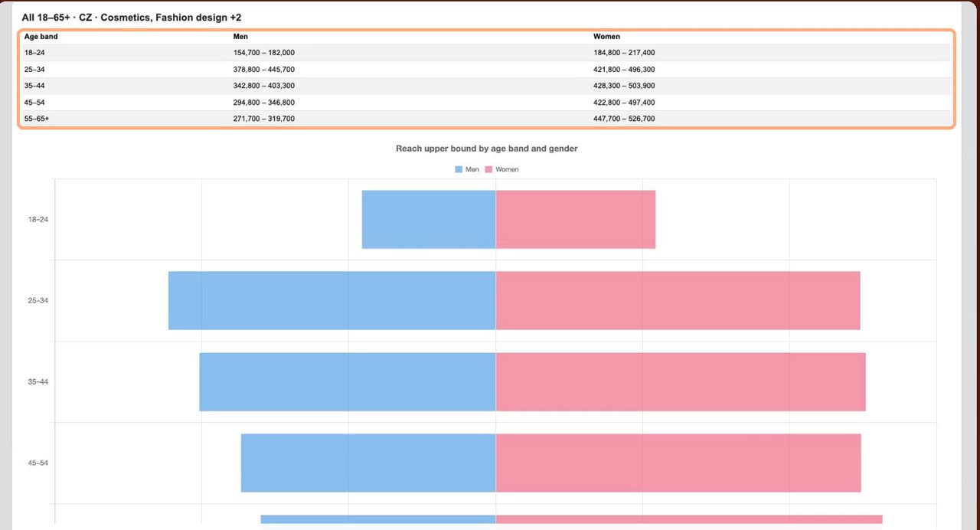Image resolution: width=980 pixels, height=530 pixels.
Task: Click the 35–44 chart axis label
Action: tap(38, 382)
